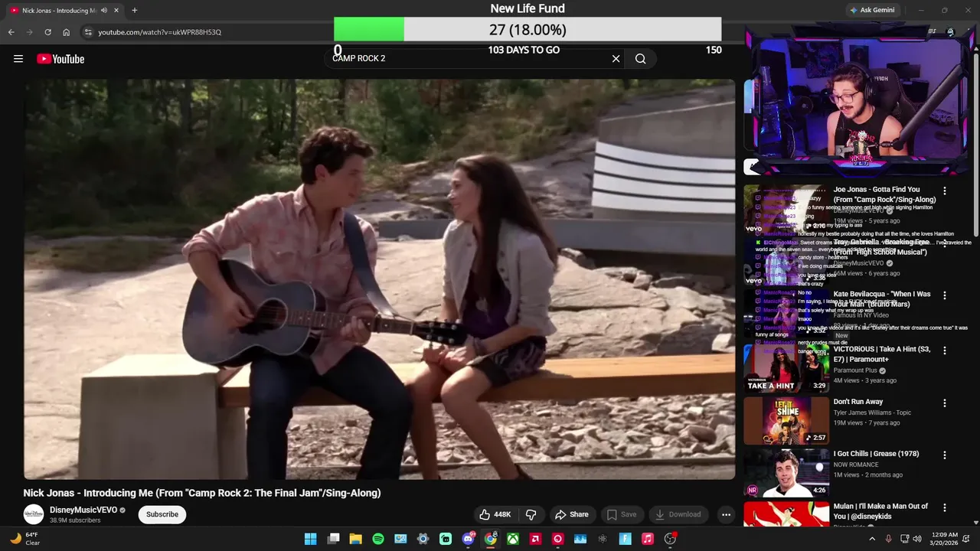
Task: Open Don't Run Away video thumbnail
Action: (786, 421)
